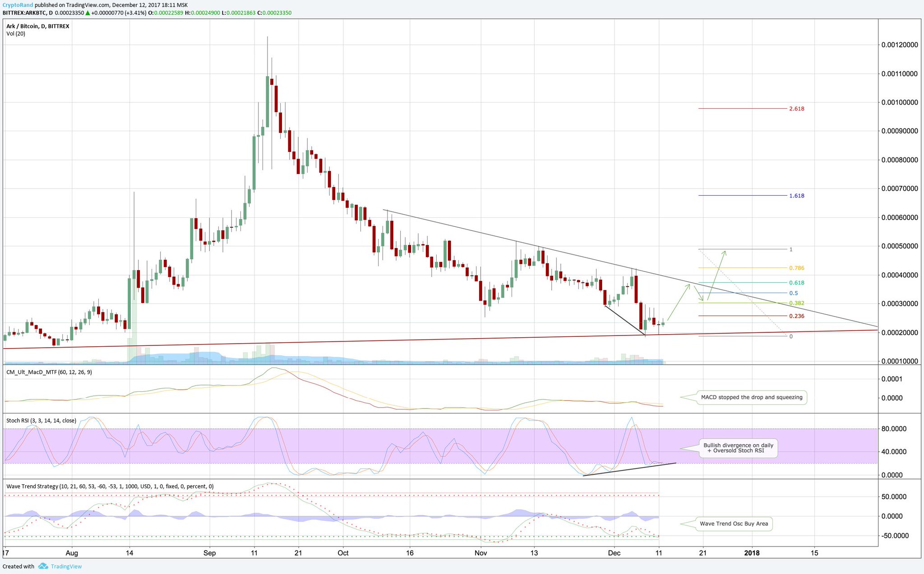This screenshot has width=924, height=574.
Task: Click the 0.786 Fibonacci level label
Action: click(797, 268)
